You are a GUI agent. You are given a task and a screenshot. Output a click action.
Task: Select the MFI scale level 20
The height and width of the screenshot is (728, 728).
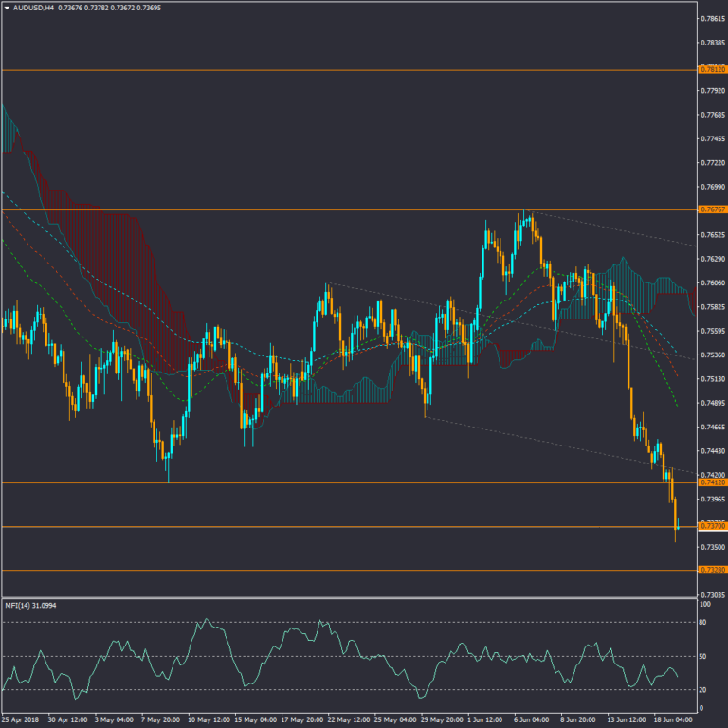(x=703, y=690)
